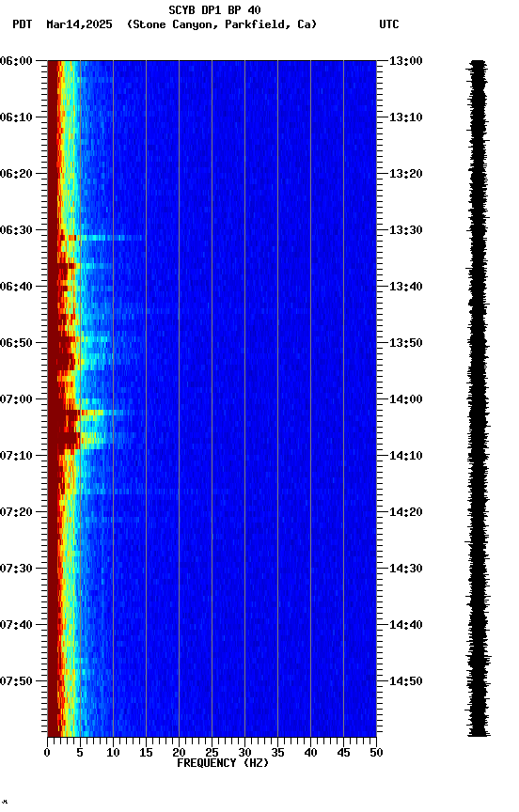Click the 'UTC' timezone label
The image size is (519, 812).
click(x=389, y=24)
